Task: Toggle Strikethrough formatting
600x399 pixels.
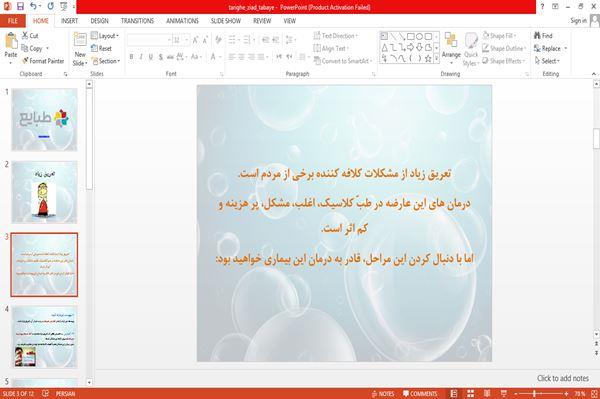Action: pos(170,57)
